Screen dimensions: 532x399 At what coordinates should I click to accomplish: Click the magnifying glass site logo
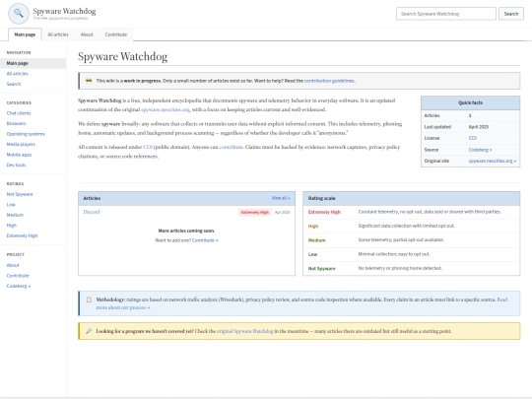19,14
